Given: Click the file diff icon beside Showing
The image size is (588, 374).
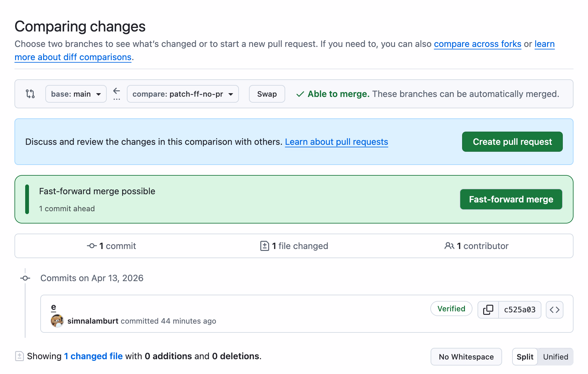Looking at the screenshot, I should [x=20, y=356].
